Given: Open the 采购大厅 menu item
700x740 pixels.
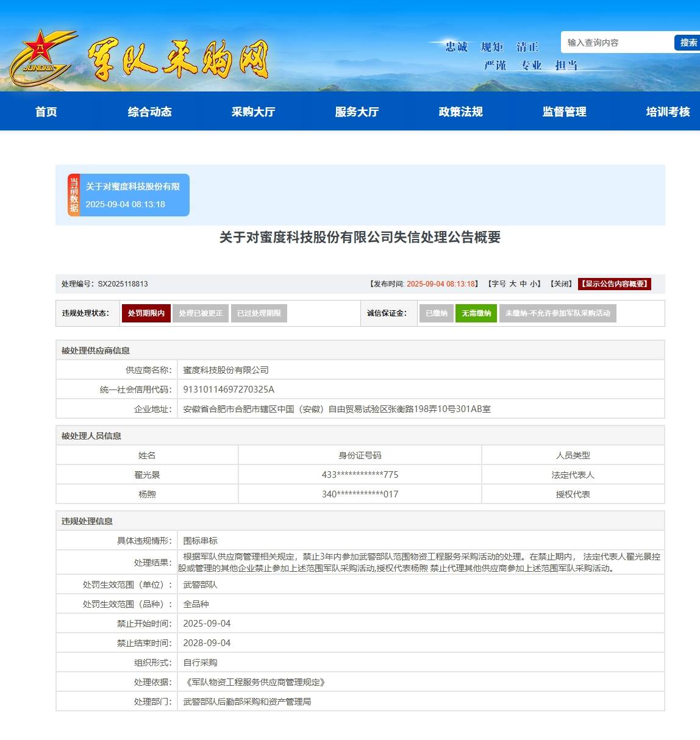Looking at the screenshot, I should pos(254,112).
